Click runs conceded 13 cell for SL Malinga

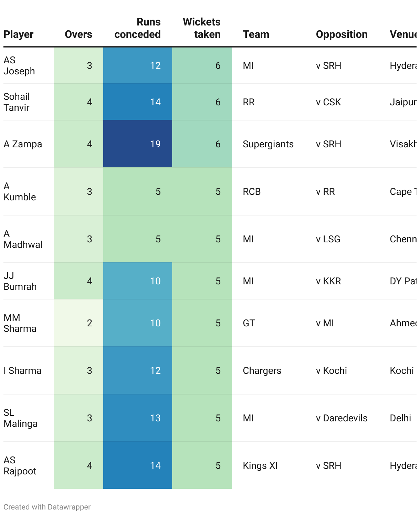(x=138, y=418)
